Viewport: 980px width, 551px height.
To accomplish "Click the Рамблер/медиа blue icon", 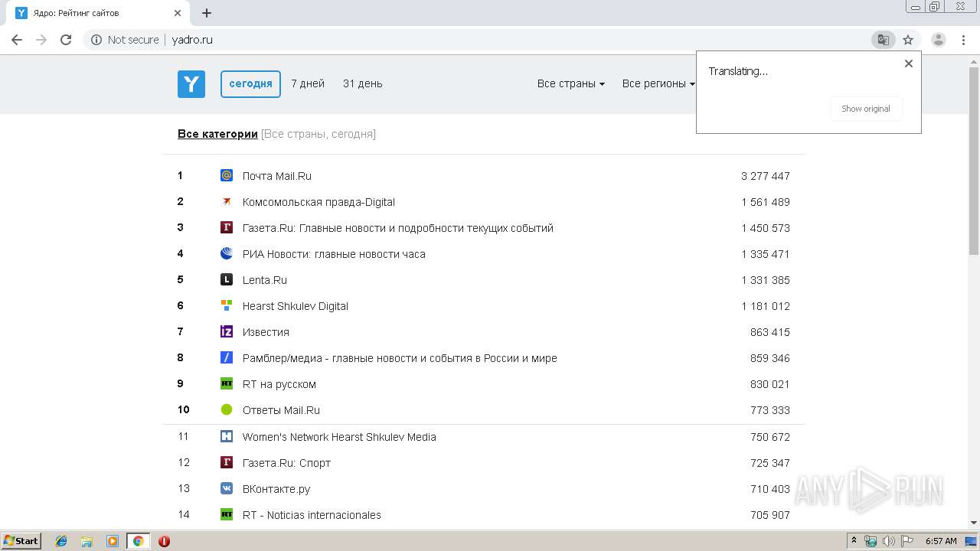I will [227, 358].
